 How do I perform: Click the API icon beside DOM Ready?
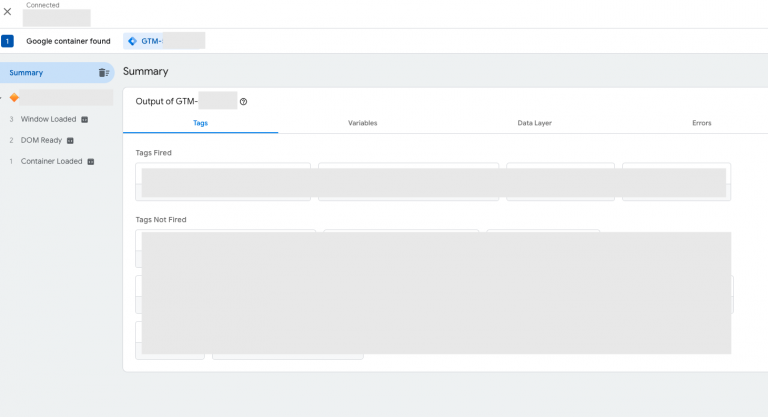[x=70, y=140]
